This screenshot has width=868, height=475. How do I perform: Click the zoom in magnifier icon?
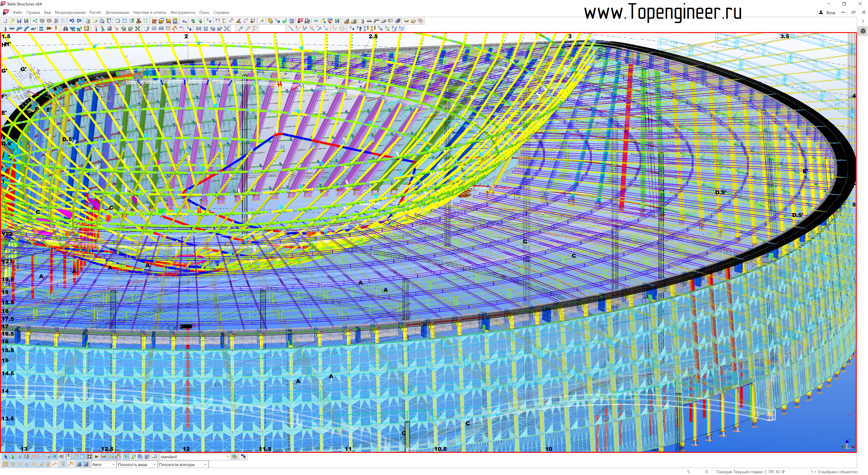click(241, 29)
